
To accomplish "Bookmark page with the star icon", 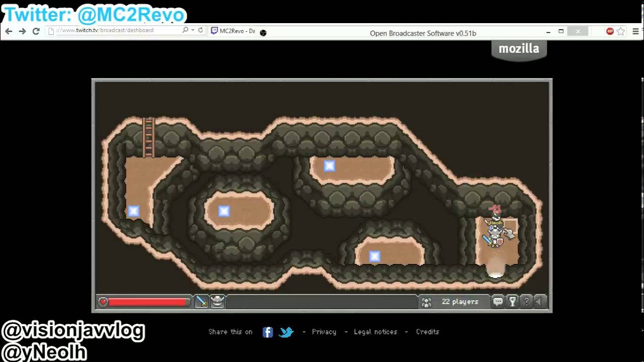I will [x=621, y=31].
